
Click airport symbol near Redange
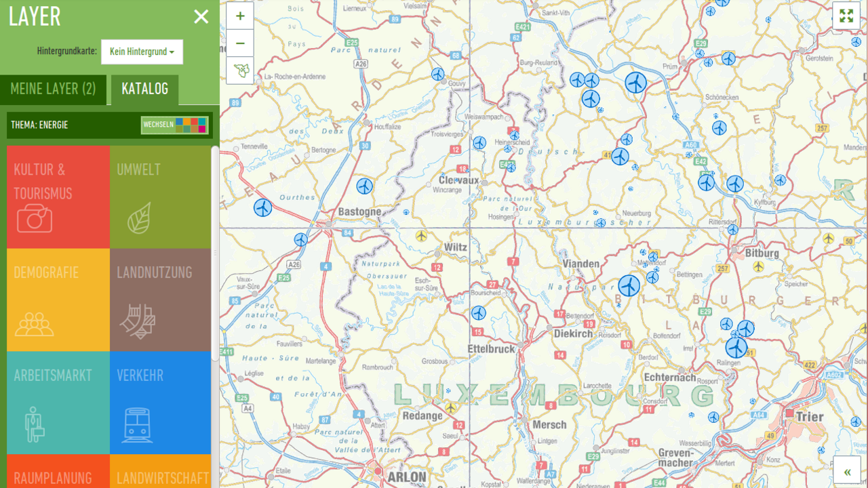(450, 407)
